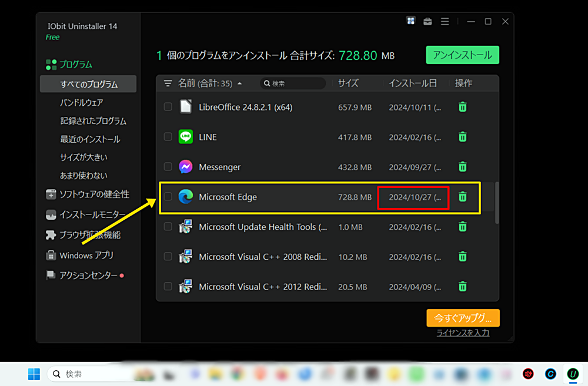
Task: Open 記録されたプログラム category
Action: (x=93, y=120)
